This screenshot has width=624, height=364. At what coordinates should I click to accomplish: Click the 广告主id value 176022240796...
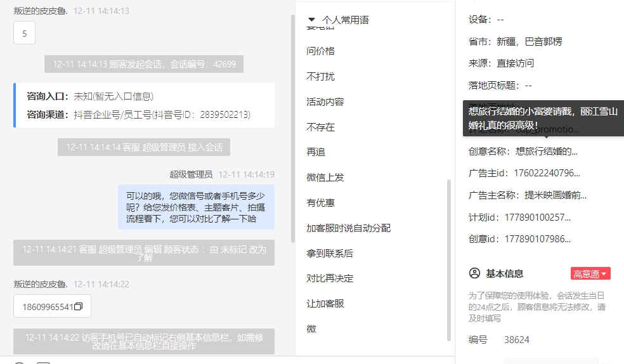(547, 173)
